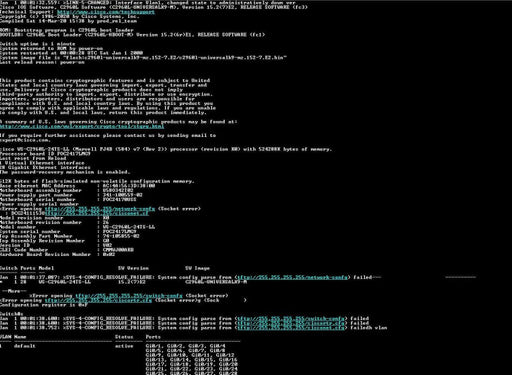Viewport: 512px width, 375px height.
Task: Click switch-confg tftp link with Socket error
Action: tap(129, 296)
